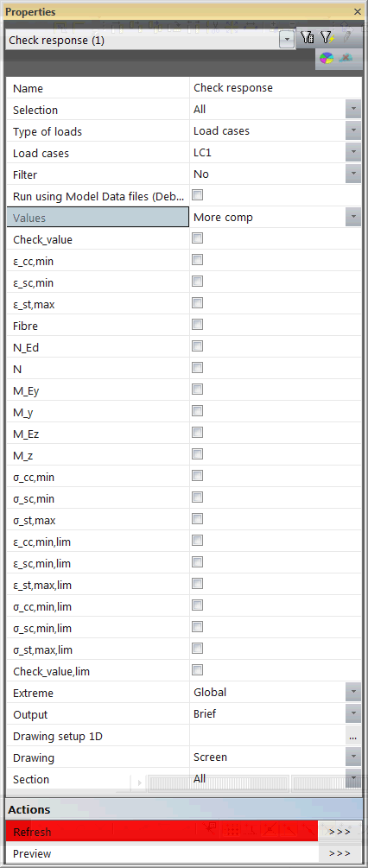
Task: Click the filter with lightning bolt icon
Action: point(327,37)
